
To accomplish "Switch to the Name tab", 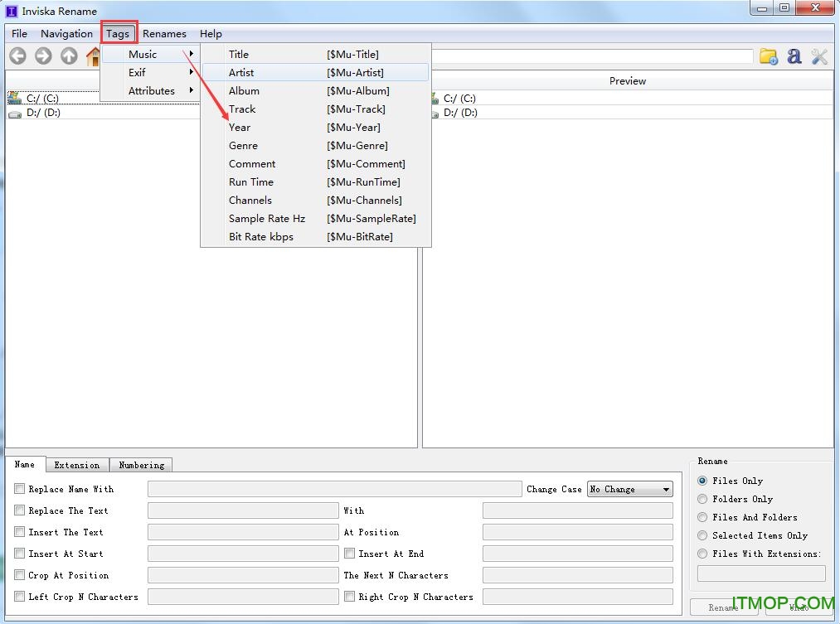I will click(25, 464).
